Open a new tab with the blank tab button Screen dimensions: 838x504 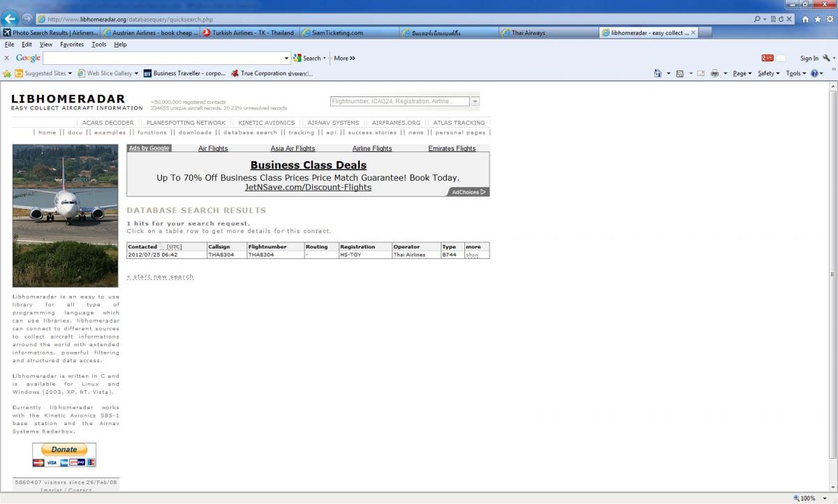coord(705,33)
